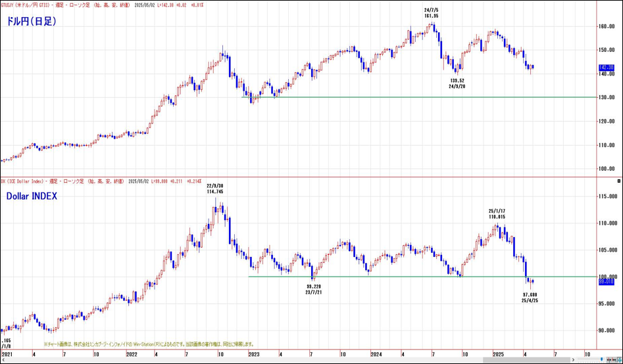This screenshot has height=364, width=623.
Task: Click the scrollbar right arrow
Action: [573, 359]
